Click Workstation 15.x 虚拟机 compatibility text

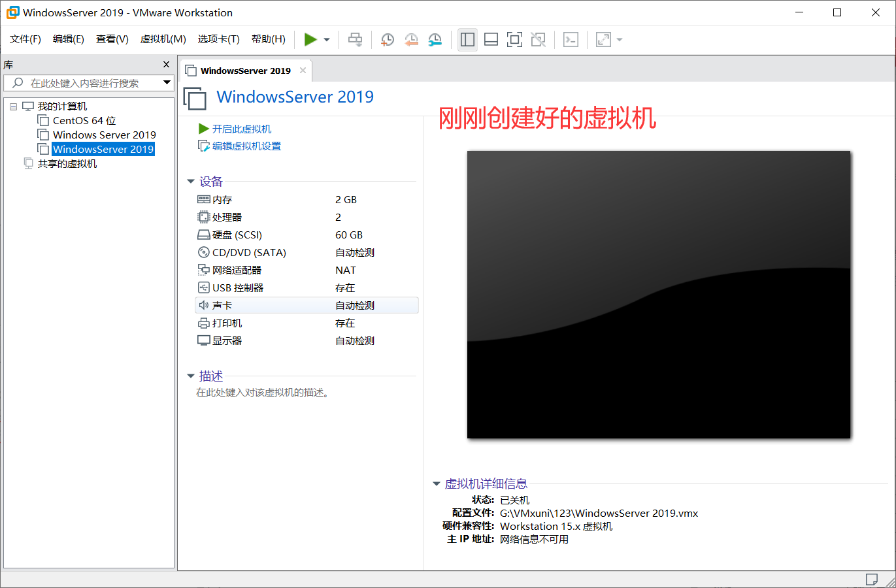[x=556, y=527]
